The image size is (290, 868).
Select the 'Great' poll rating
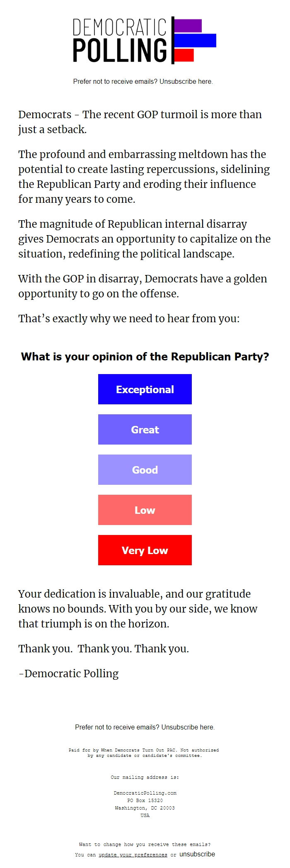145,430
